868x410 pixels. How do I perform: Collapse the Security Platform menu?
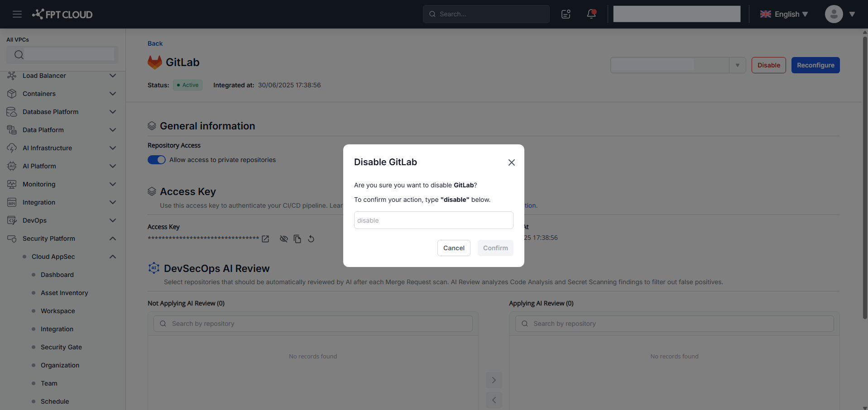coord(113,238)
